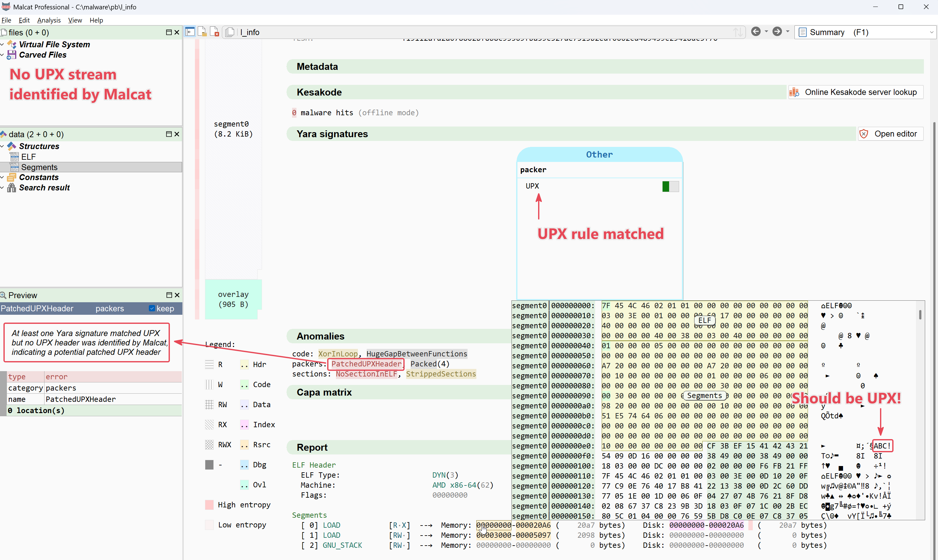Image resolution: width=938 pixels, height=560 pixels.
Task: Click the sort arrows icon in path bar
Action: click(738, 32)
